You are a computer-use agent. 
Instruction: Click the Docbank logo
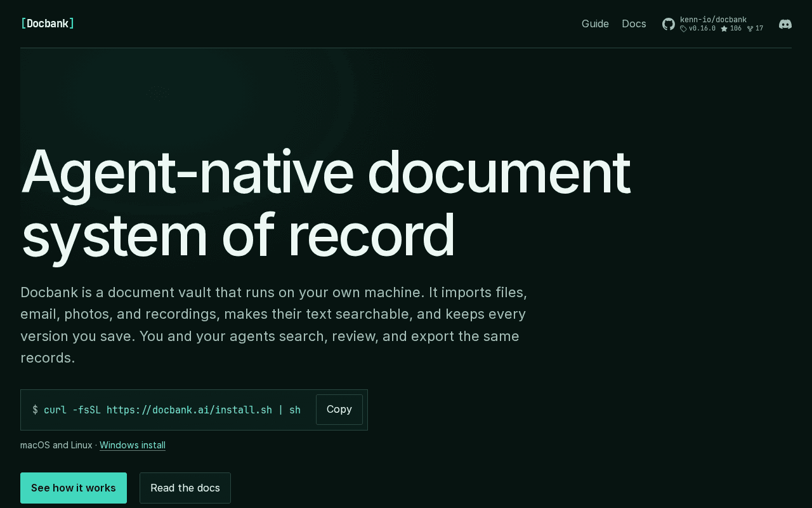48,23
